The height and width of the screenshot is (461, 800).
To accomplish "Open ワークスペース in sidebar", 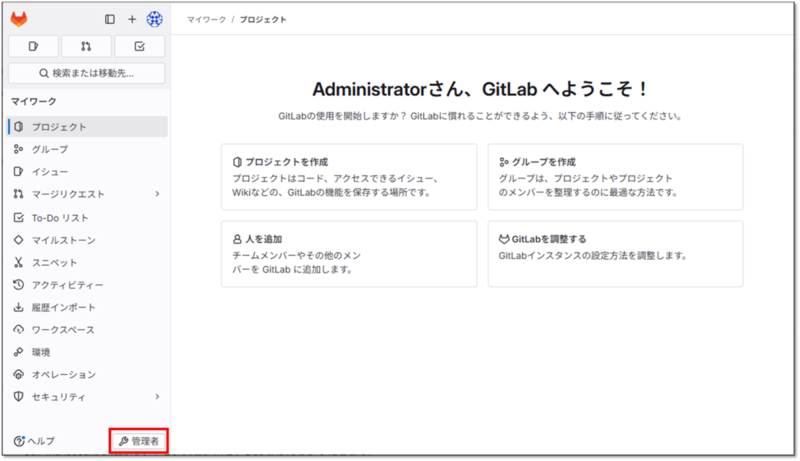I will click(x=88, y=330).
